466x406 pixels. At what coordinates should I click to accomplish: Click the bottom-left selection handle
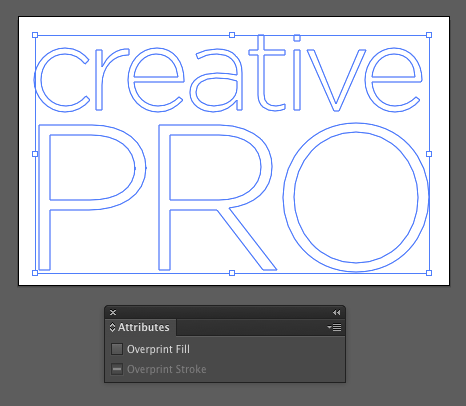coord(35,273)
